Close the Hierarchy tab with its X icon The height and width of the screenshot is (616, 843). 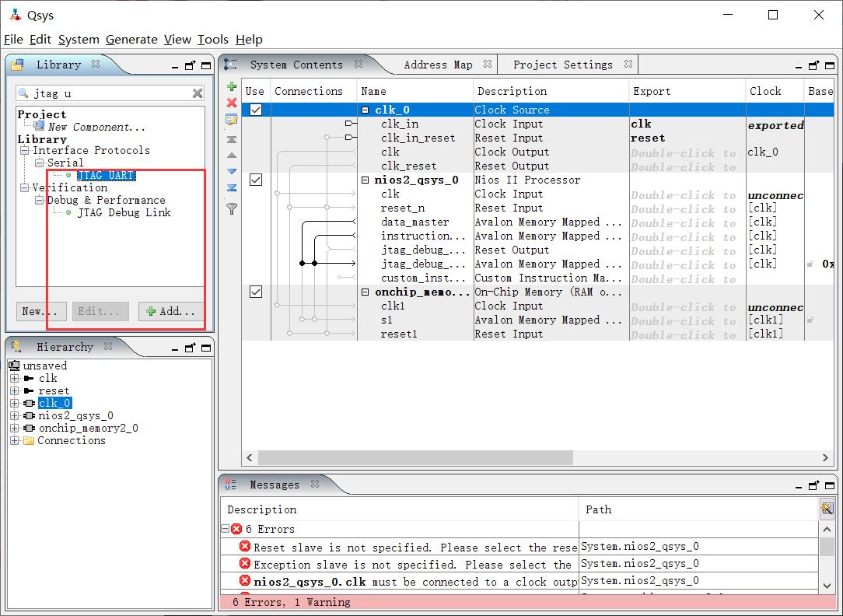pyautogui.click(x=108, y=346)
